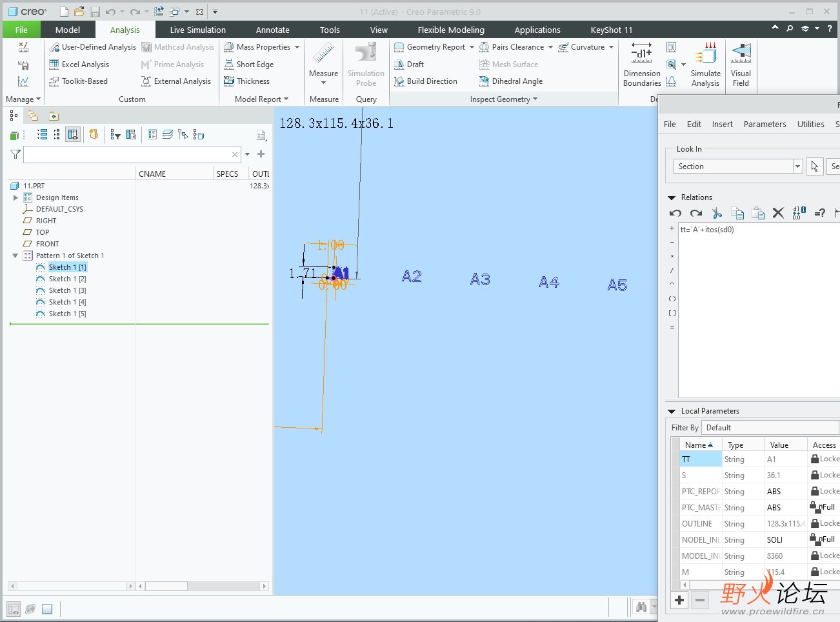Open the Mass Properties dropdown arrow

click(297, 47)
